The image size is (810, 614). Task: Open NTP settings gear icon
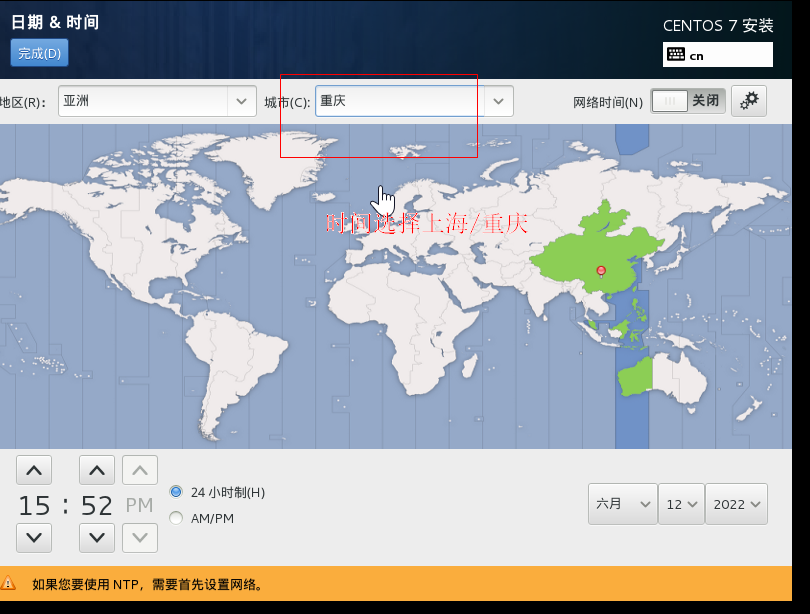tap(749, 101)
